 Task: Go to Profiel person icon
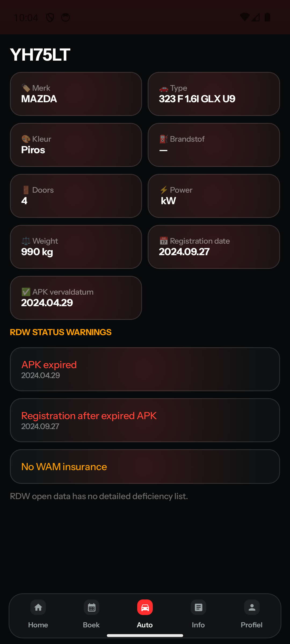click(252, 607)
